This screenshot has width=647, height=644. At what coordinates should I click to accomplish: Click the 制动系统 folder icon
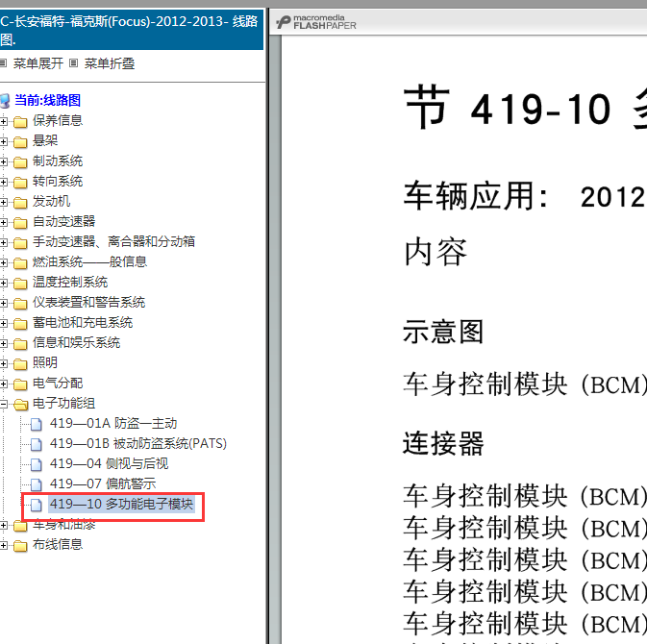[x=20, y=162]
